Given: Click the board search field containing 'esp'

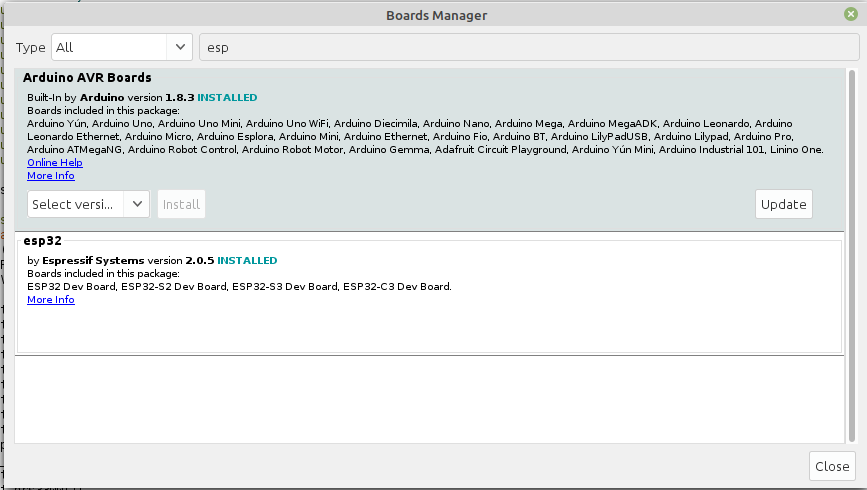Looking at the screenshot, I should tap(529, 48).
